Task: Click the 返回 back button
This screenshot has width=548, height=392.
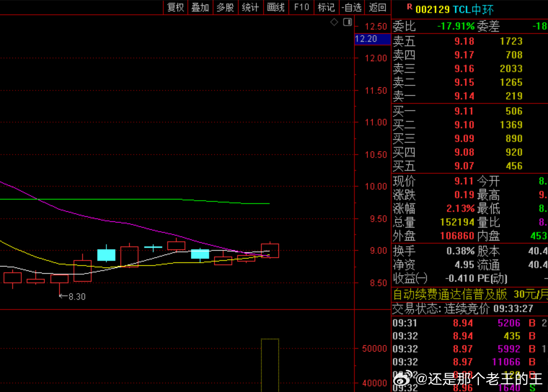Action: pos(377,7)
